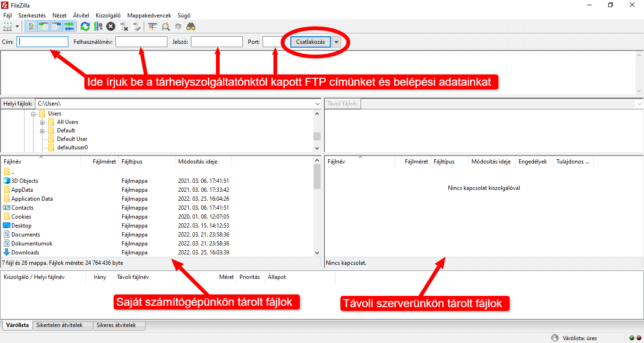Expand the Default tree node
The width and height of the screenshot is (644, 343).
(x=42, y=131)
